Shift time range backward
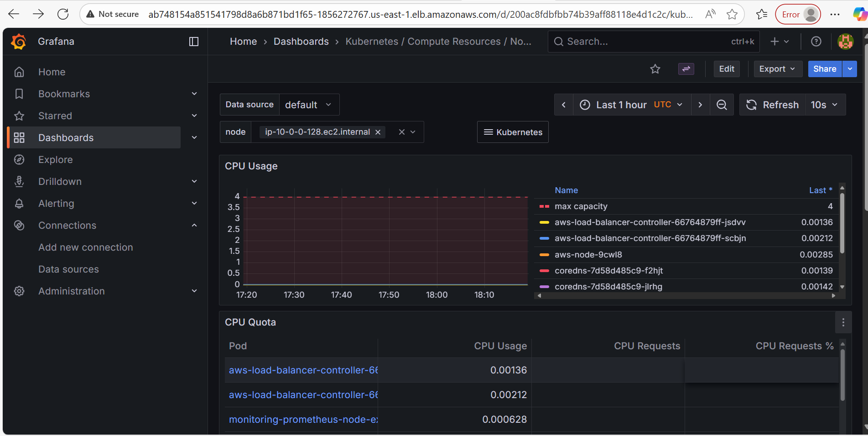The height and width of the screenshot is (436, 868). pos(564,105)
